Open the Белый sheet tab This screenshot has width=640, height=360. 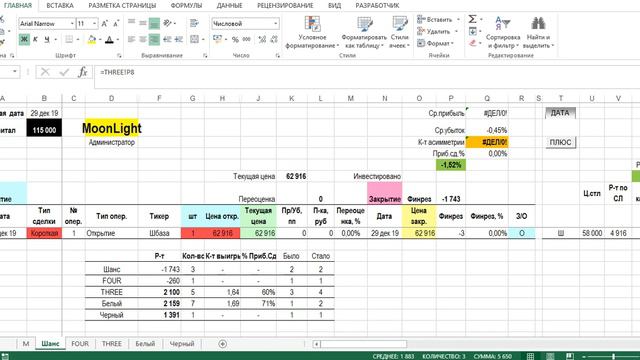(145, 344)
